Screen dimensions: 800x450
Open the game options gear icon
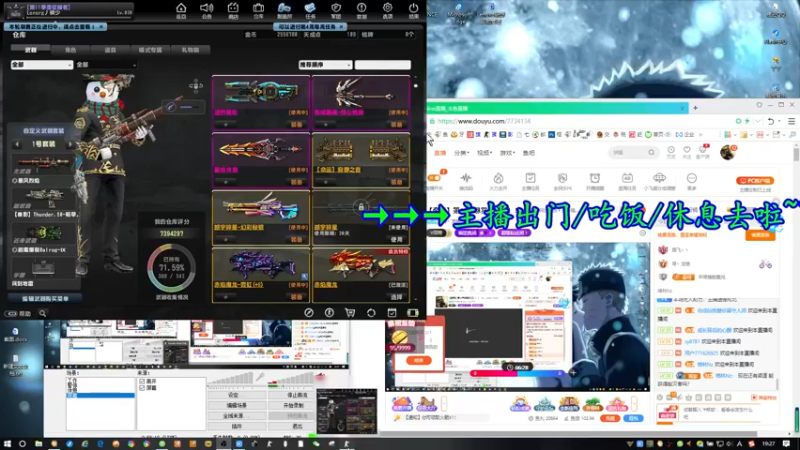pos(387,10)
